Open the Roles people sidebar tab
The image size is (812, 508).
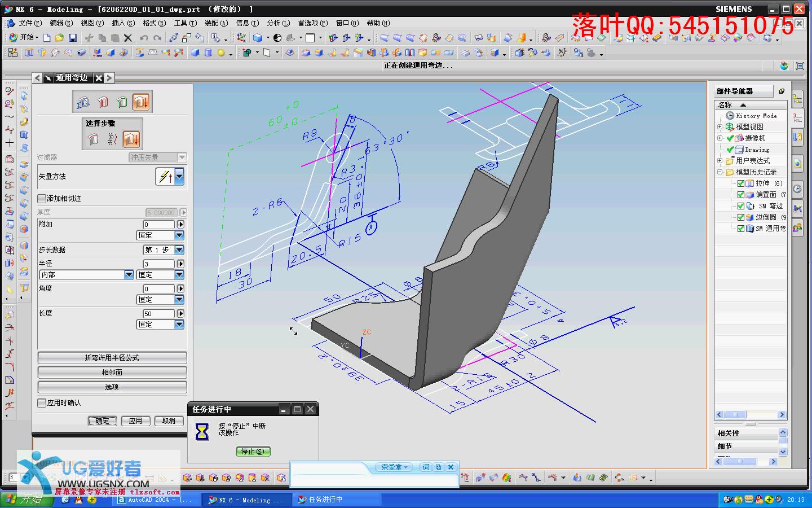797,227
